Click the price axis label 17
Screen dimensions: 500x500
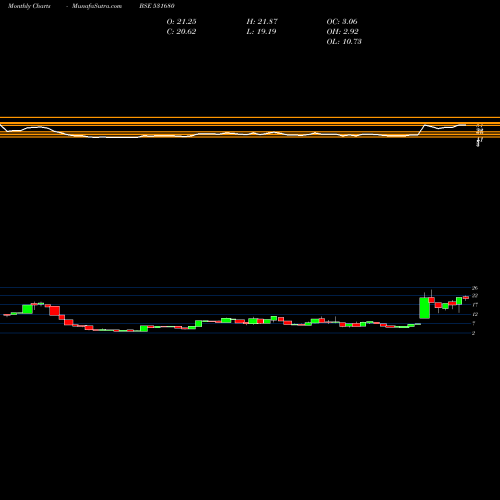tap(475, 305)
